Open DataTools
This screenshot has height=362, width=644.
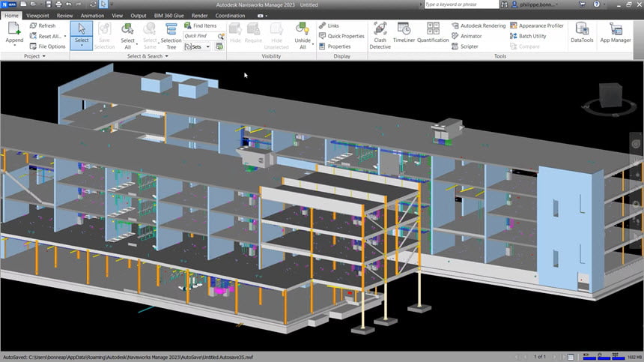coord(582,33)
